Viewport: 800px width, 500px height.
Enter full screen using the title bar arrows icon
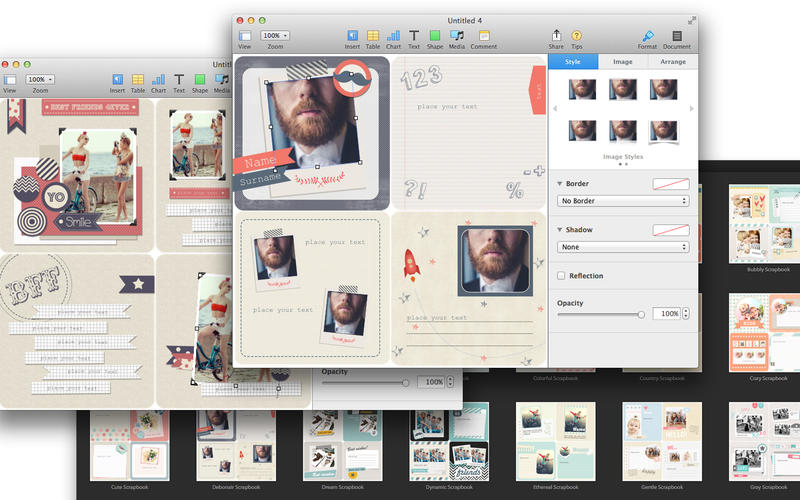[692, 20]
